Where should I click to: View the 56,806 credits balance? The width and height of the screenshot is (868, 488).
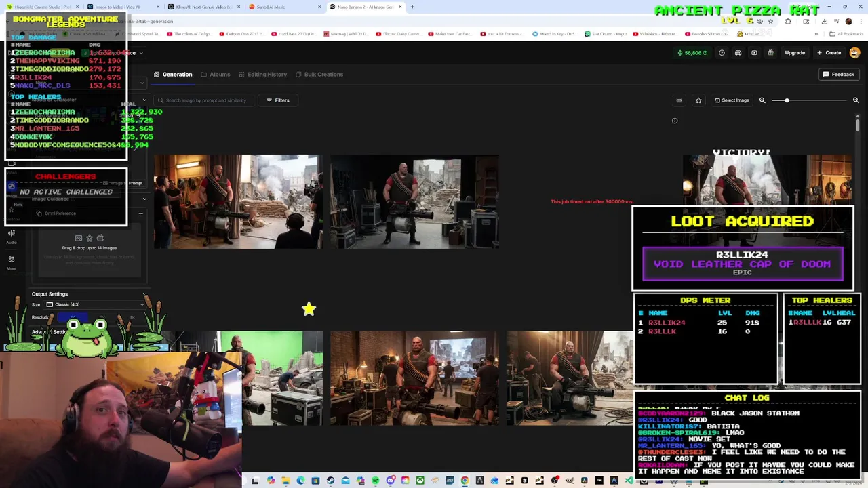click(x=692, y=52)
